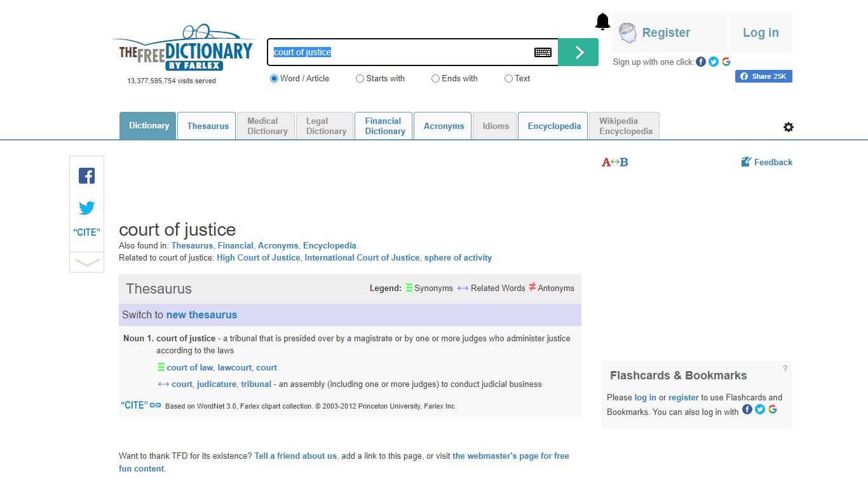The width and height of the screenshot is (868, 488).
Task: Expand the sidebar share chevron
Action: coord(86,262)
